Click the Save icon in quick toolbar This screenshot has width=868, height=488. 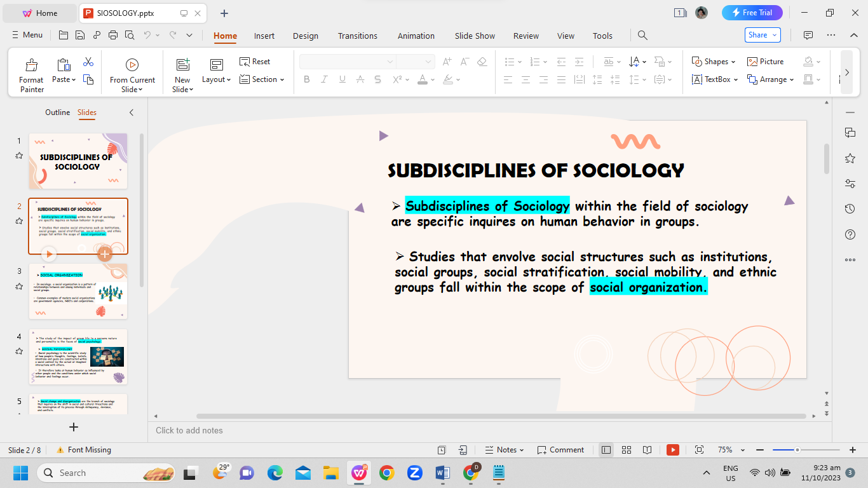tap(79, 35)
